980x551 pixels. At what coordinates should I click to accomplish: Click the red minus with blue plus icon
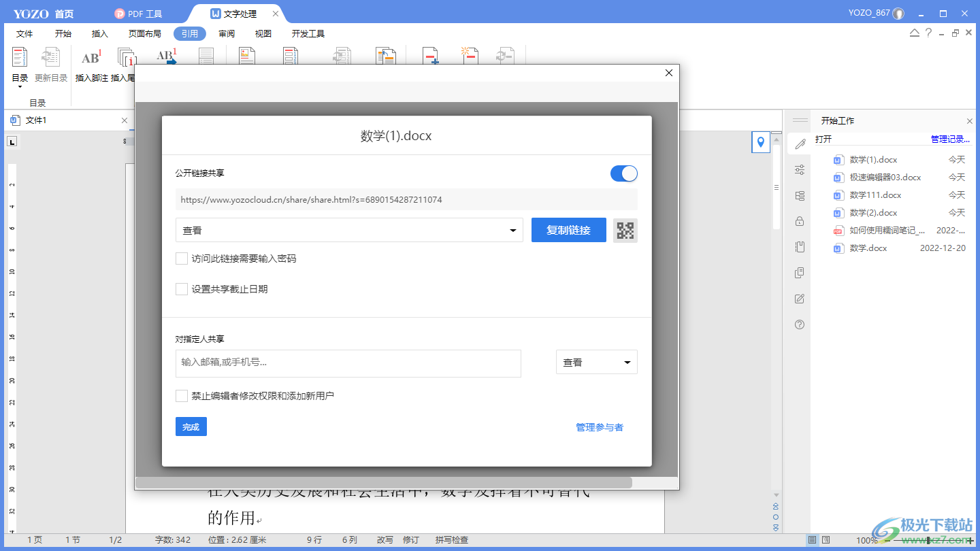(x=430, y=56)
